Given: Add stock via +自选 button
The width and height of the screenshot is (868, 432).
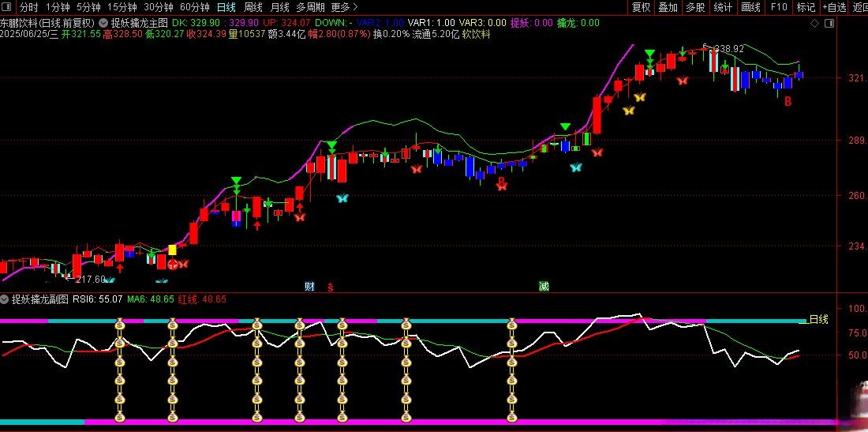Looking at the screenshot, I should pyautogui.click(x=833, y=7).
